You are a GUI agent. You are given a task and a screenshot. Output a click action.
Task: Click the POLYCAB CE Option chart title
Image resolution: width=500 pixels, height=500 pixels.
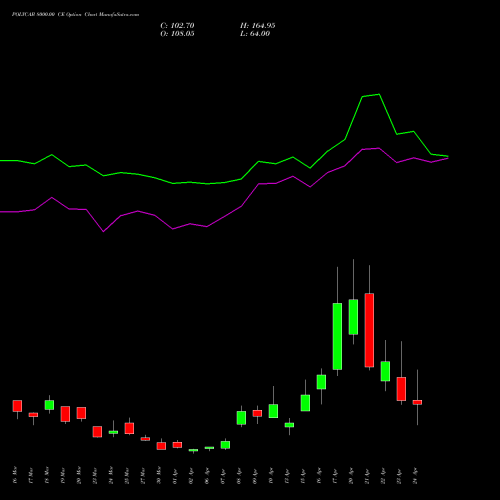click(x=75, y=15)
